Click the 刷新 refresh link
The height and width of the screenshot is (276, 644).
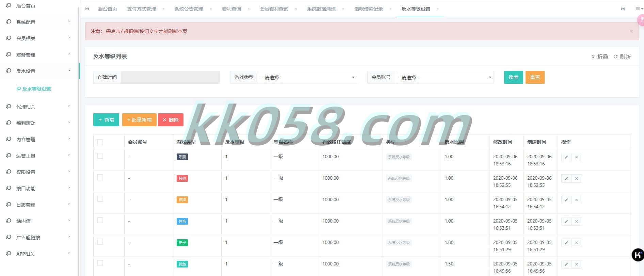622,56
